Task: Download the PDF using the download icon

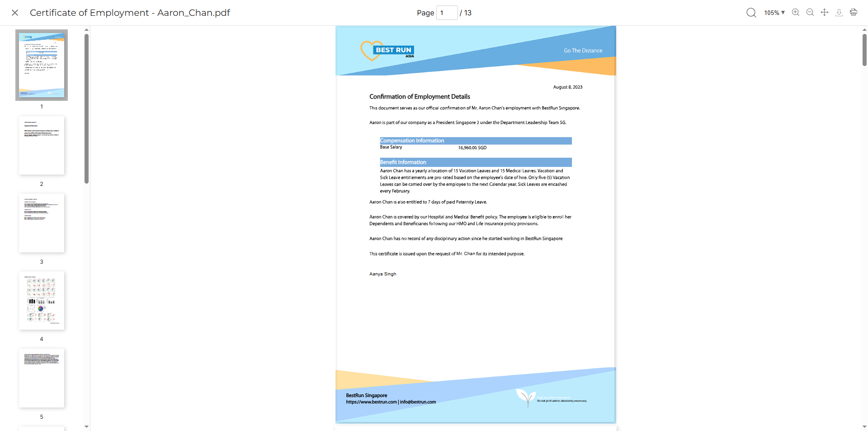Action: (x=839, y=13)
